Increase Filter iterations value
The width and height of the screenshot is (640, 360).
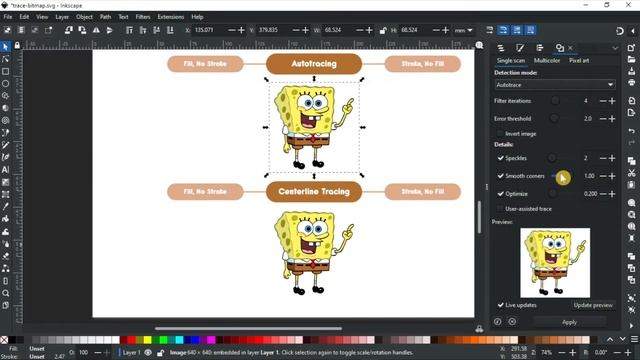612,101
